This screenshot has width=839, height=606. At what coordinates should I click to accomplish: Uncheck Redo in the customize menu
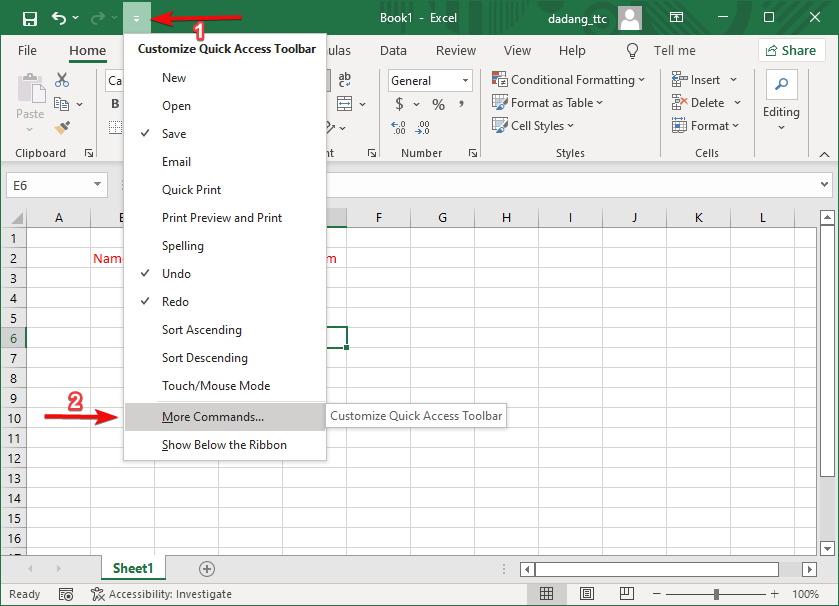175,301
